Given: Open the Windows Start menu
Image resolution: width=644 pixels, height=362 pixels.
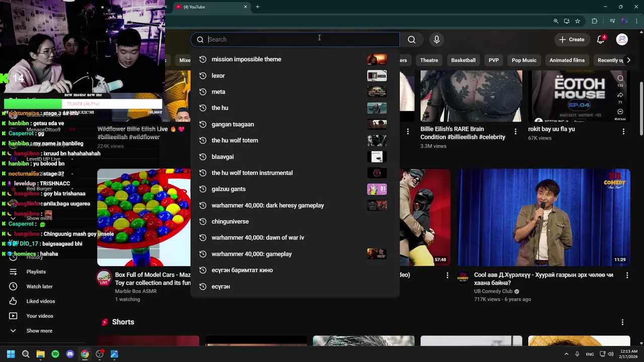Looking at the screenshot, I should (x=11, y=354).
